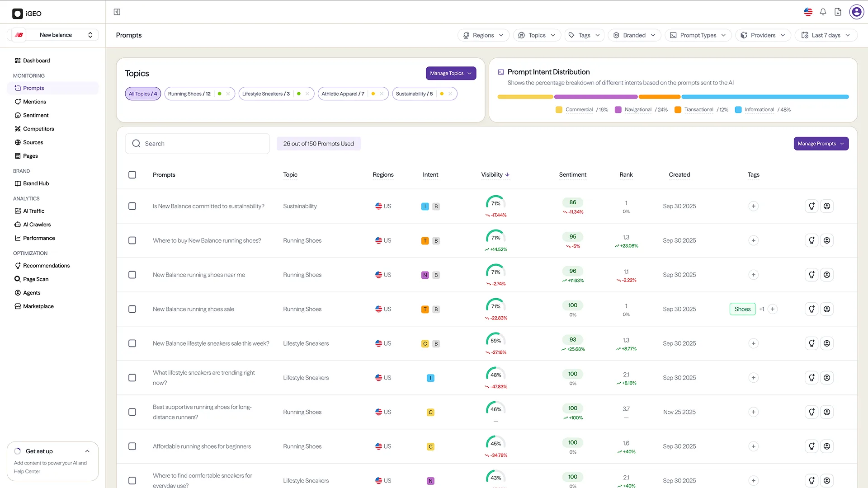Viewport: 868px width, 488px height.
Task: Open agent icon for 'running shoes near me' row
Action: coord(827,275)
